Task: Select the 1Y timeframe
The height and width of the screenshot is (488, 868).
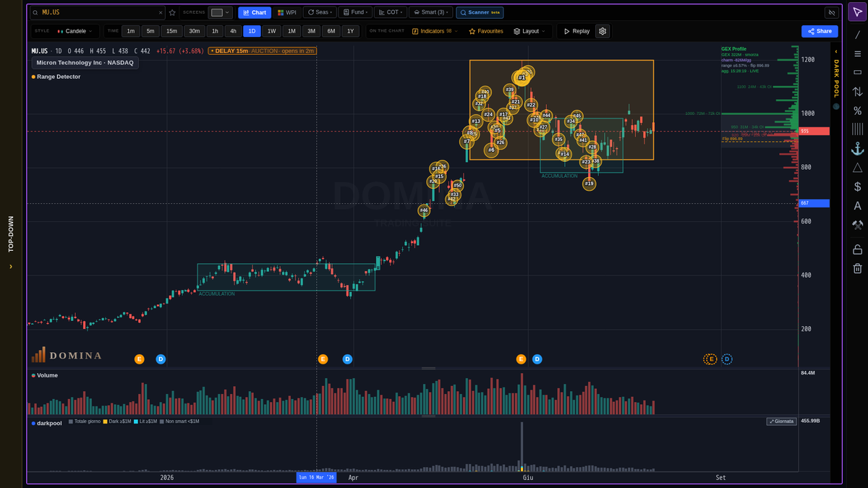Action: click(350, 31)
